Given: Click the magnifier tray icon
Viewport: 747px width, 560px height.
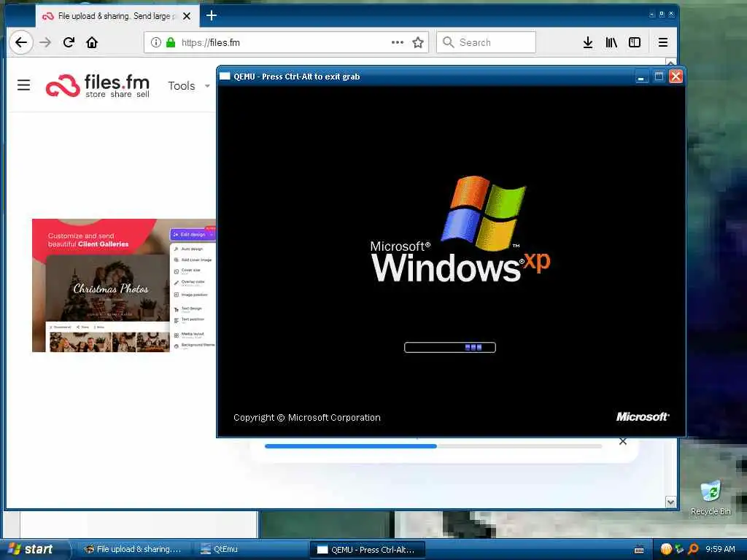Looking at the screenshot, I should pyautogui.click(x=693, y=549).
